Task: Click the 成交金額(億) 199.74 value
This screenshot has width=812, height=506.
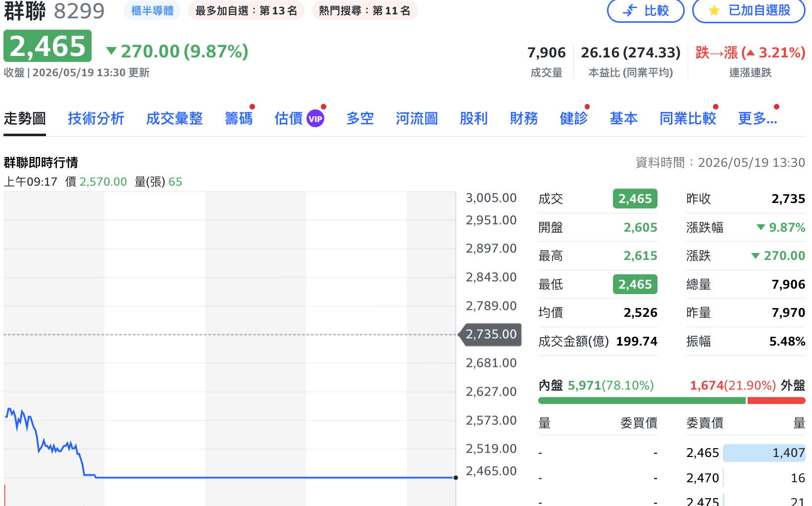Action: tap(637, 342)
